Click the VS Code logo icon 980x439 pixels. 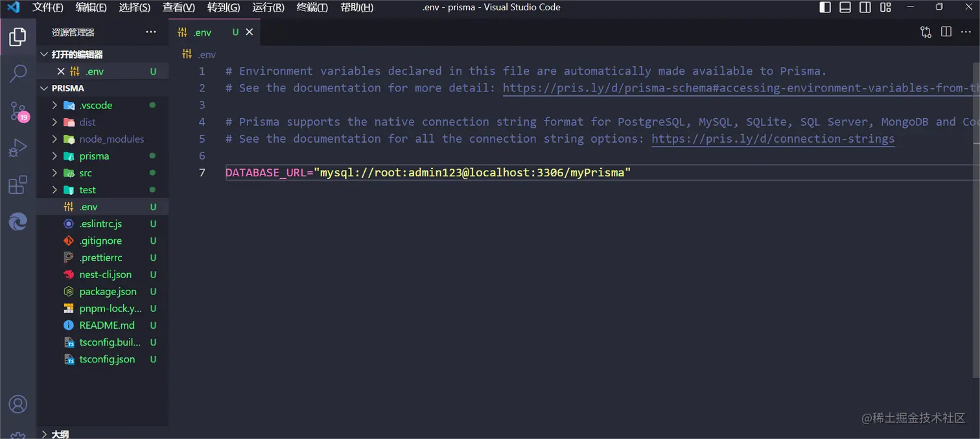[x=13, y=7]
